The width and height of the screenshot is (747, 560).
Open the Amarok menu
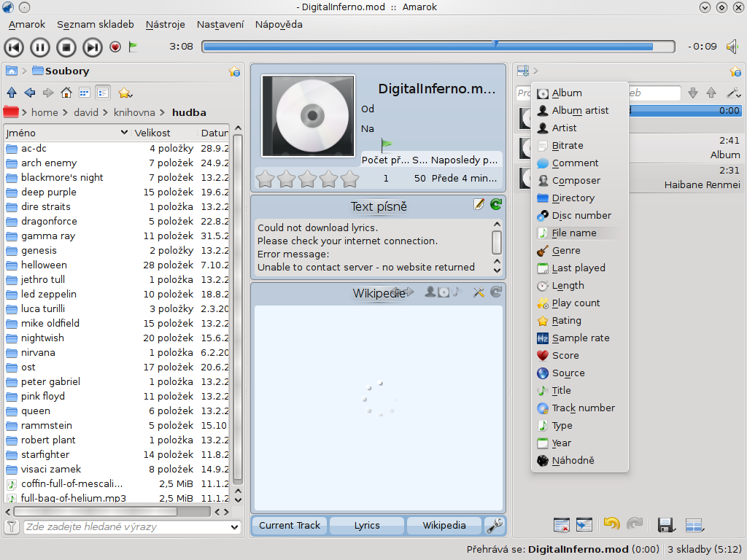(27, 24)
